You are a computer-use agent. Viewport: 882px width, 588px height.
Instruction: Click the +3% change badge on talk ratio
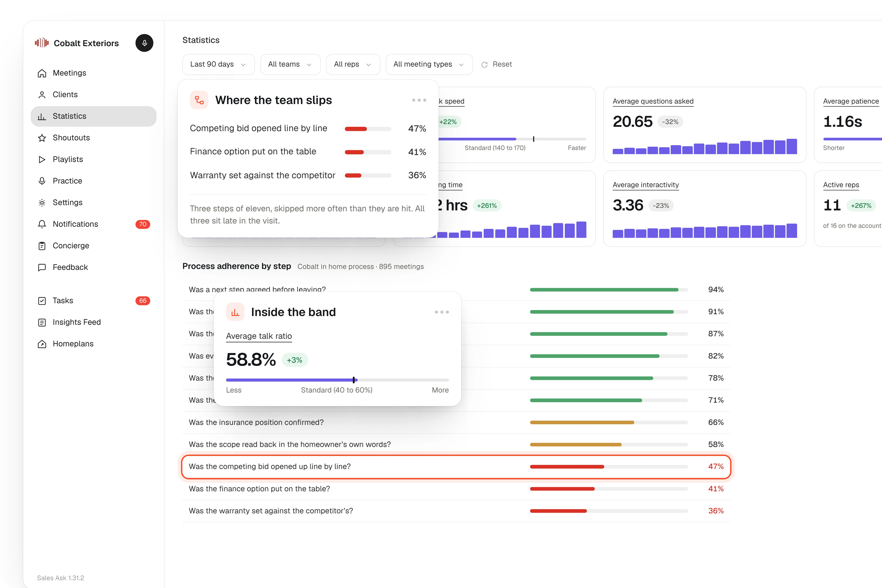294,360
